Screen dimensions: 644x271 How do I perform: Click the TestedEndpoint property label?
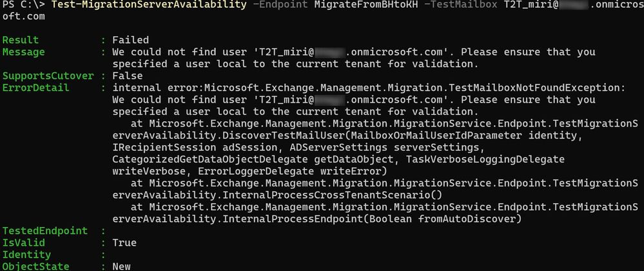click(x=44, y=231)
